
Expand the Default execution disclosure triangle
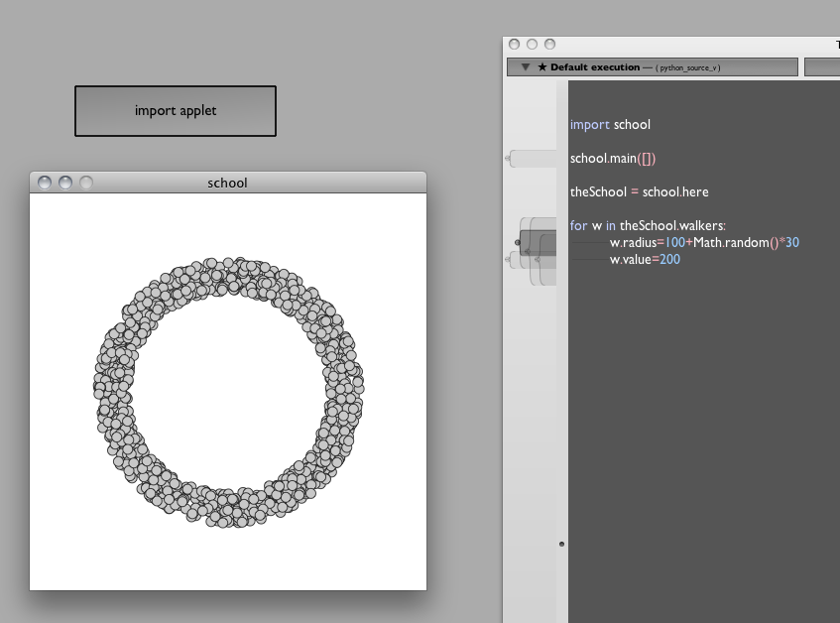[x=526, y=67]
